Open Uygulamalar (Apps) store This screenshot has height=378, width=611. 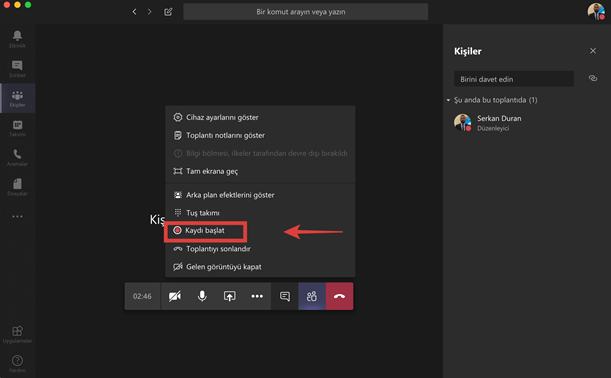pos(17,334)
